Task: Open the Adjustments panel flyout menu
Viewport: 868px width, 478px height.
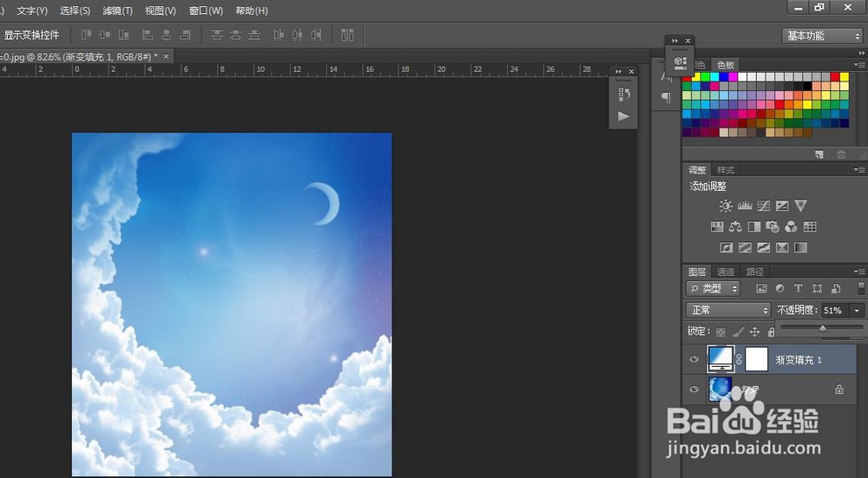Action: (859, 169)
